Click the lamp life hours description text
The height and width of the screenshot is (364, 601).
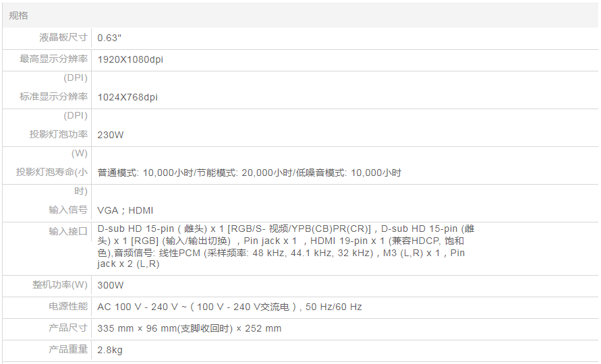pos(249,173)
